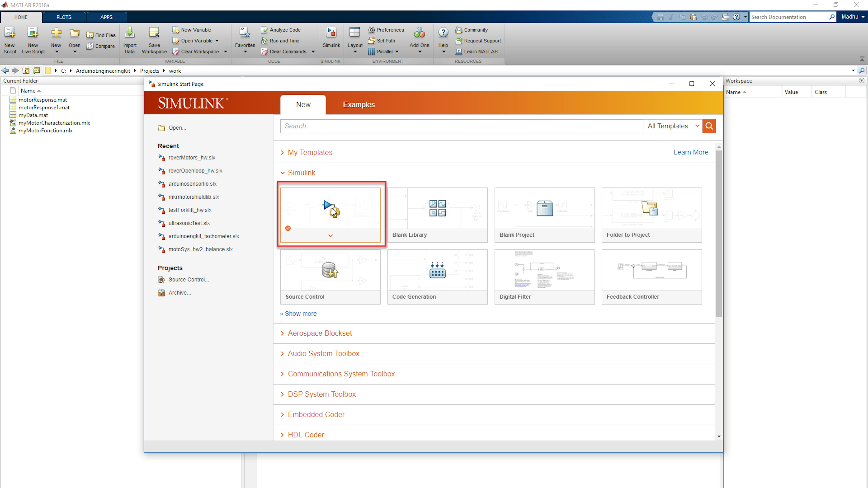Screen dimensions: 868x488
Task: Click the New Script icon
Action: pos(10,33)
